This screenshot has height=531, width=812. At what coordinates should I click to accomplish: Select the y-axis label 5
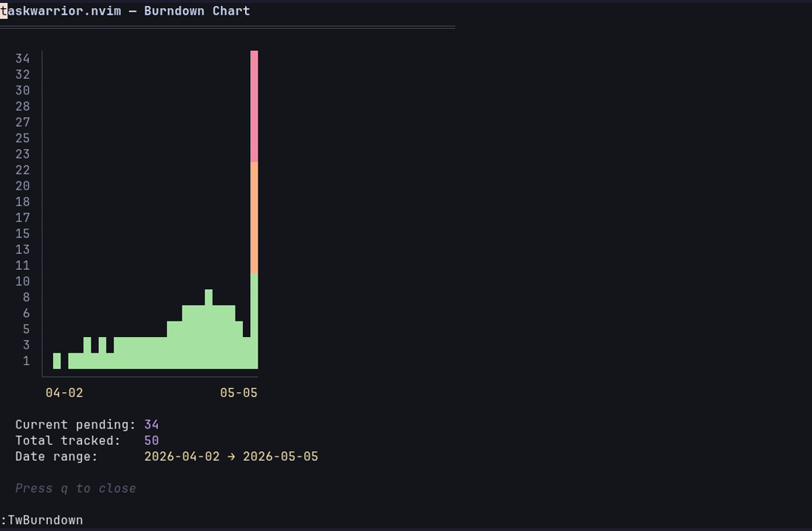pyautogui.click(x=27, y=329)
